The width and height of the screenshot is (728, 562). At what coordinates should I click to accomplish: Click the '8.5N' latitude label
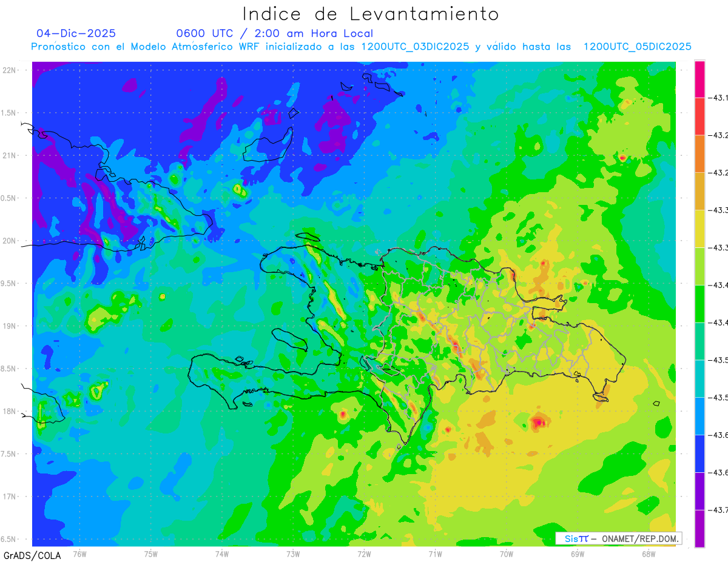pos(8,369)
